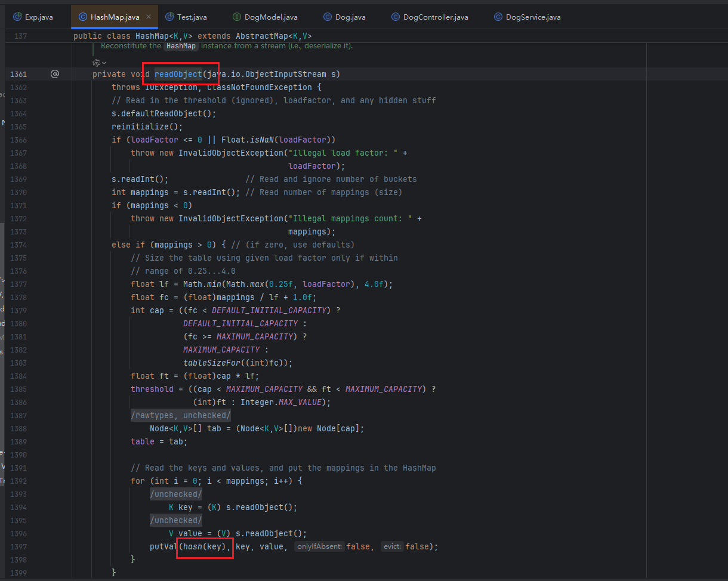728x581 pixels.
Task: Click the hash(key) call on line 1397
Action: pos(206,546)
